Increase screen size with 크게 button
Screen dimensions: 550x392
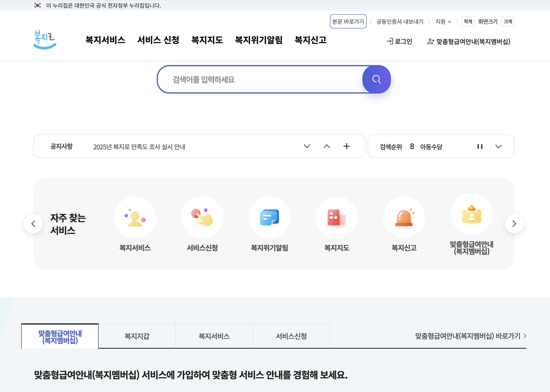click(507, 22)
